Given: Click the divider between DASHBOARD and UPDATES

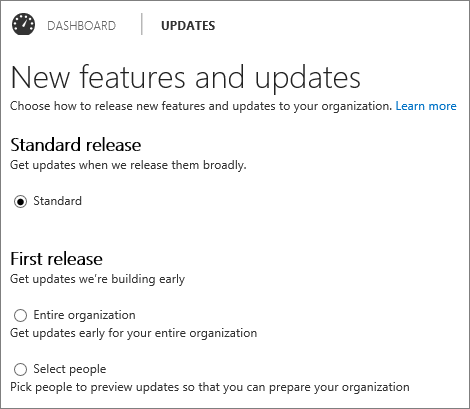Looking at the screenshot, I should click(142, 24).
